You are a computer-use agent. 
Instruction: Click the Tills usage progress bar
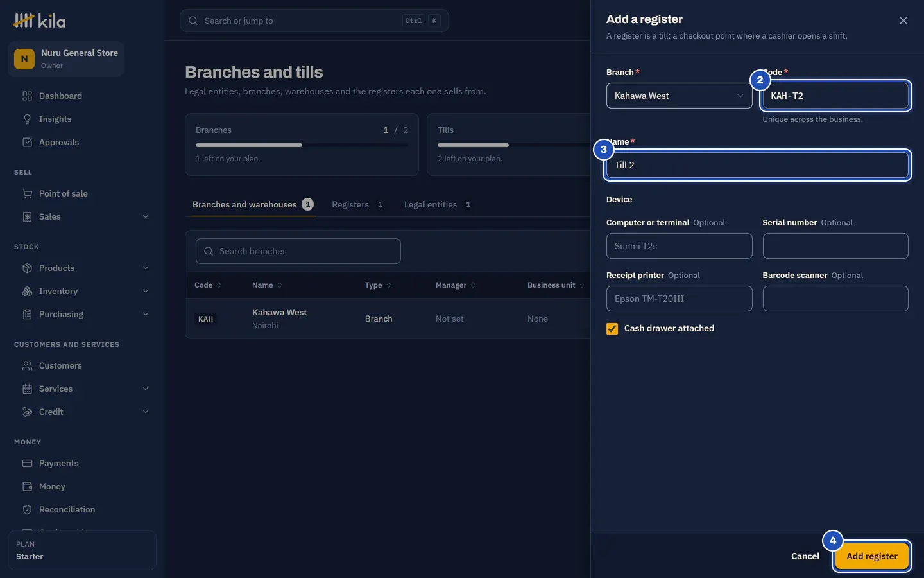513,145
